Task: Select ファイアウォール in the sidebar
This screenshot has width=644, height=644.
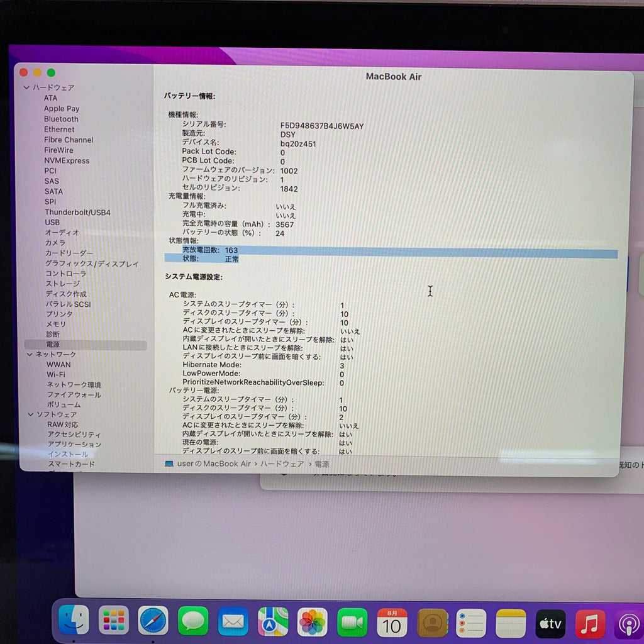Action: tap(74, 395)
